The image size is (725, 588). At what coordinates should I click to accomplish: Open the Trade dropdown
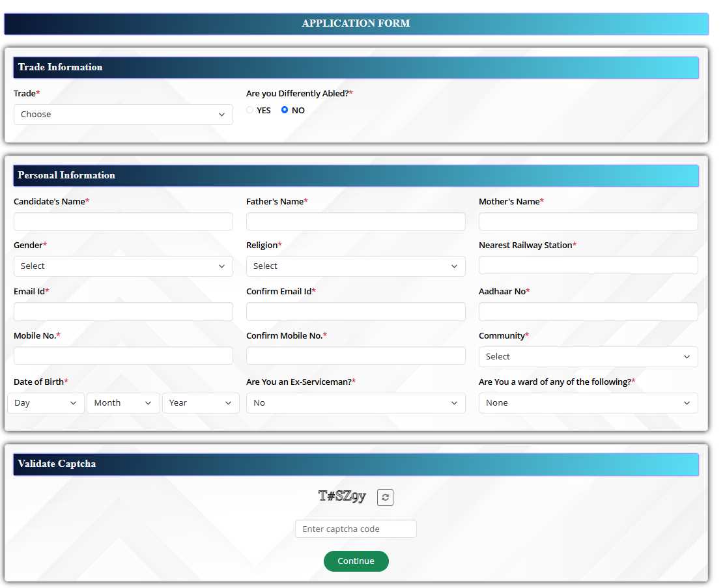(123, 115)
